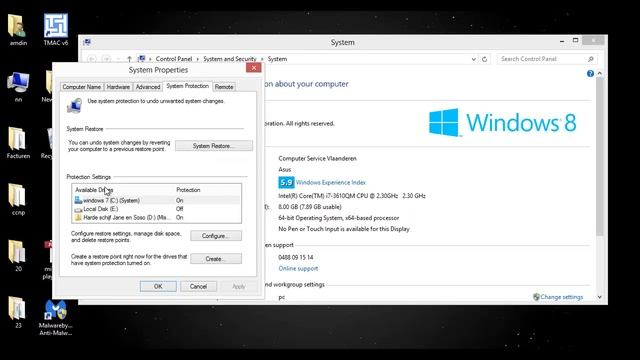Click the Configure... button
The image size is (640, 360).
pos(216,236)
